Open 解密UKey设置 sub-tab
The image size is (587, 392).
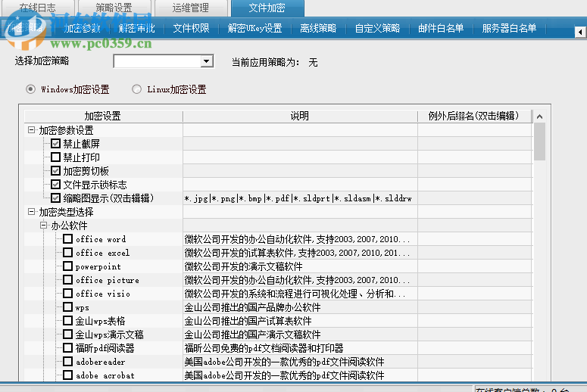coord(255,28)
